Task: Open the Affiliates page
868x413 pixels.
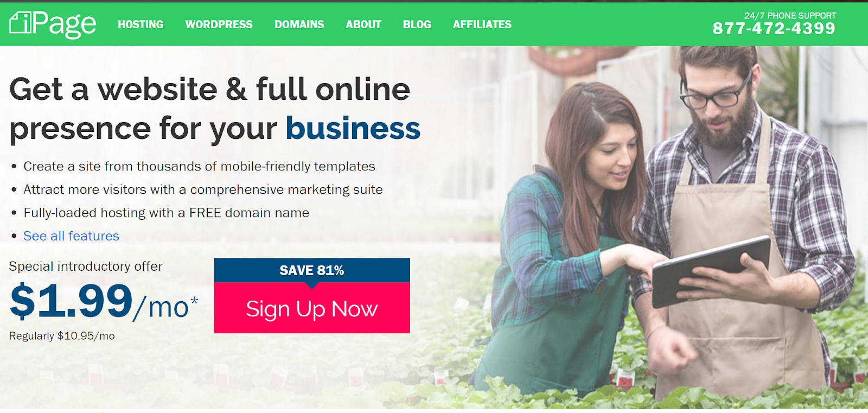Action: [482, 24]
